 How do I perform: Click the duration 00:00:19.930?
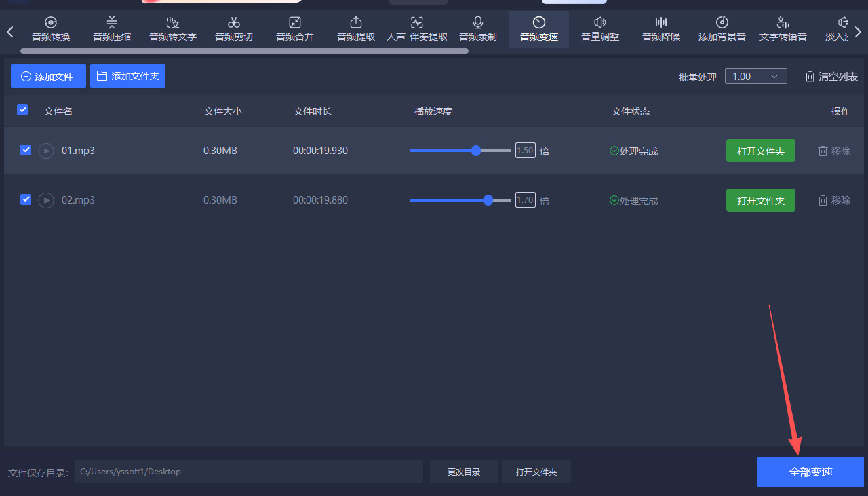click(x=320, y=151)
